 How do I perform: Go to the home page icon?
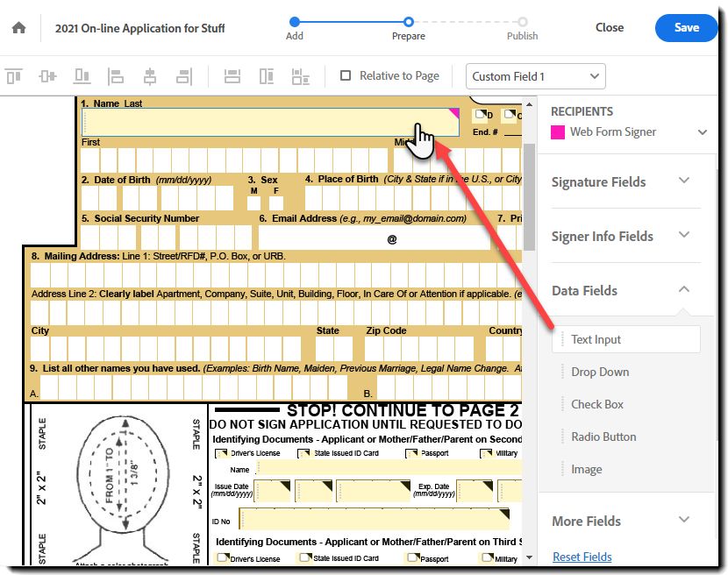coord(18,28)
